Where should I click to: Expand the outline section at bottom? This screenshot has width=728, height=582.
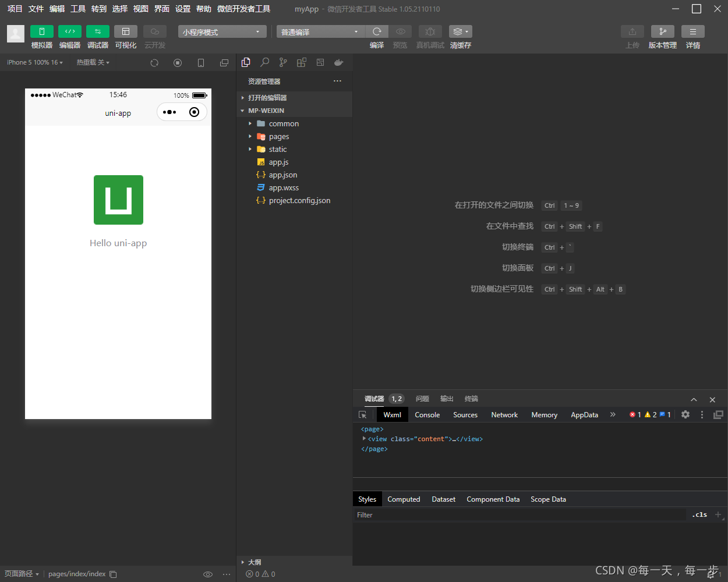pos(294,562)
